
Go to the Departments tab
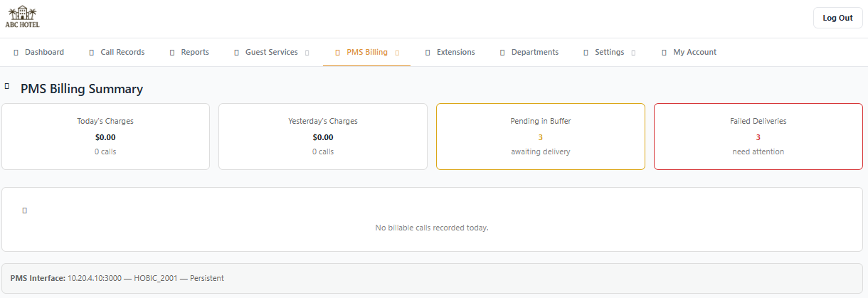(534, 53)
